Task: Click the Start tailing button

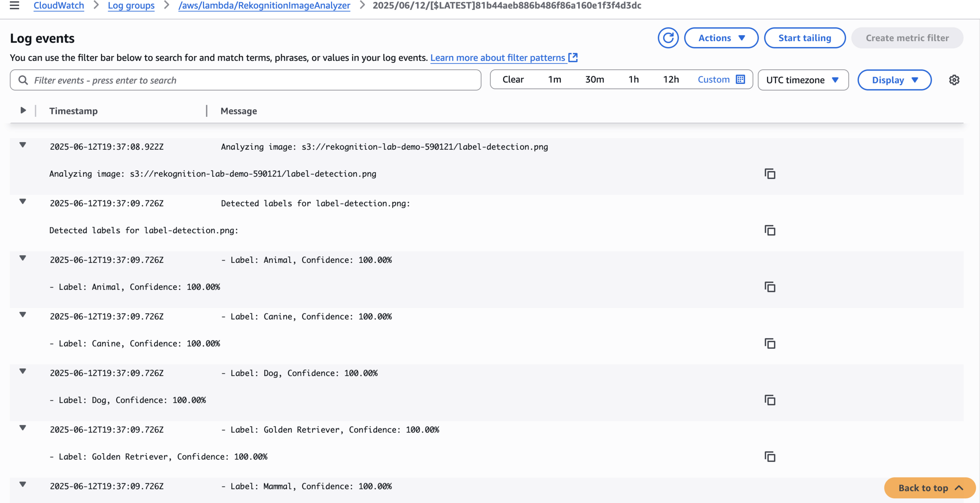Action: pyautogui.click(x=804, y=38)
